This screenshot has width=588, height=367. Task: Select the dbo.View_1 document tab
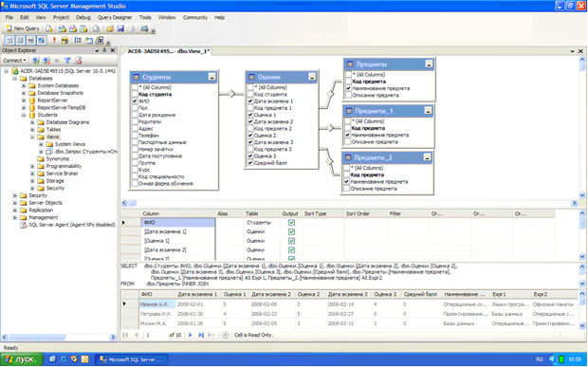(168, 51)
